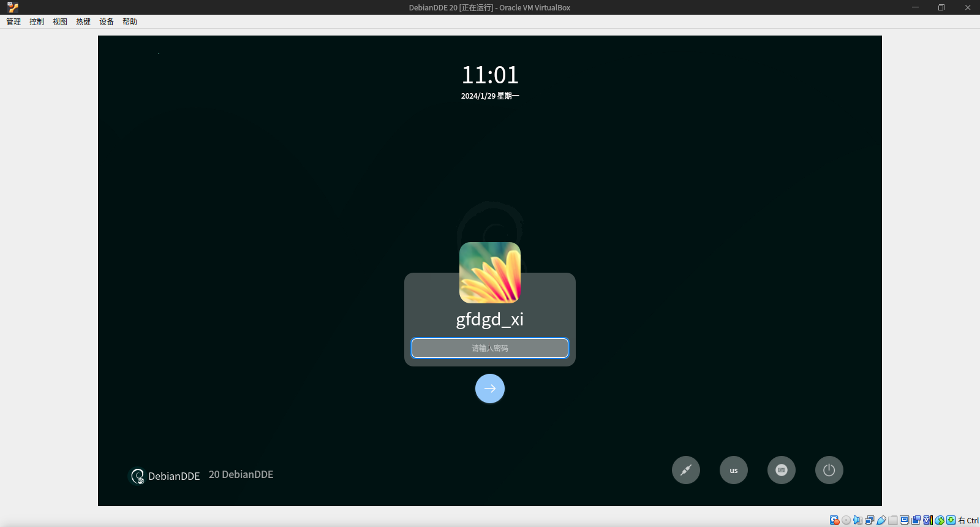The height and width of the screenshot is (527, 980).
Task: Switch the 'us' keyboard layout
Action: (x=734, y=470)
